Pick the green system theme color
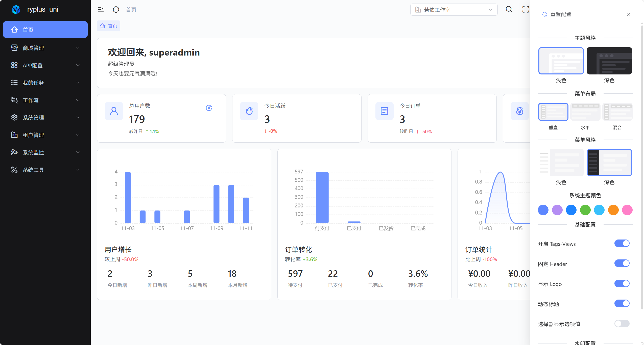Screen dimensions: 644x345 pos(585,210)
